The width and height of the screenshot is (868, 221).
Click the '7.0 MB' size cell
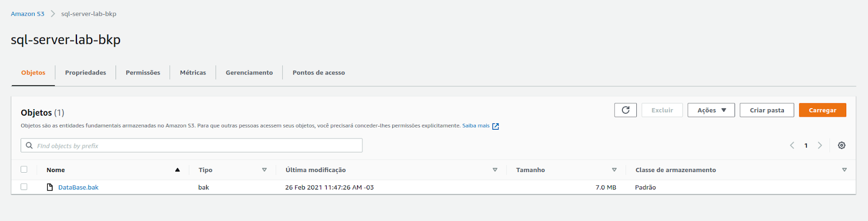tap(606, 187)
